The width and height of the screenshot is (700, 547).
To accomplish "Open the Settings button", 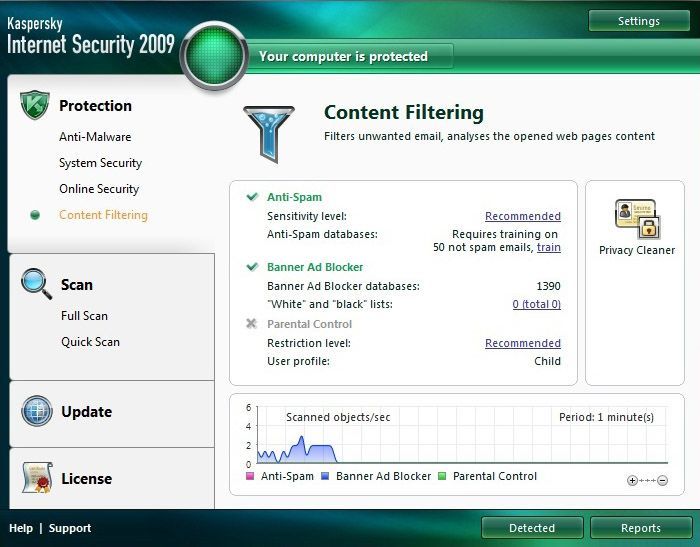I will point(639,21).
